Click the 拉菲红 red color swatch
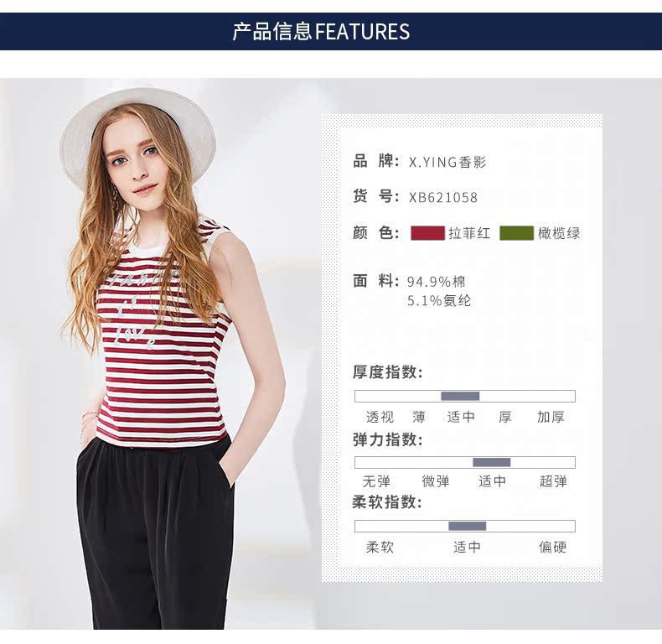662x644 pixels. click(427, 233)
